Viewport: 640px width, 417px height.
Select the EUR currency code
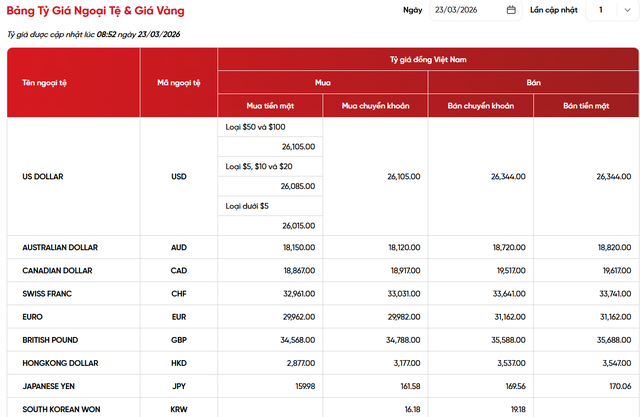pos(179,317)
